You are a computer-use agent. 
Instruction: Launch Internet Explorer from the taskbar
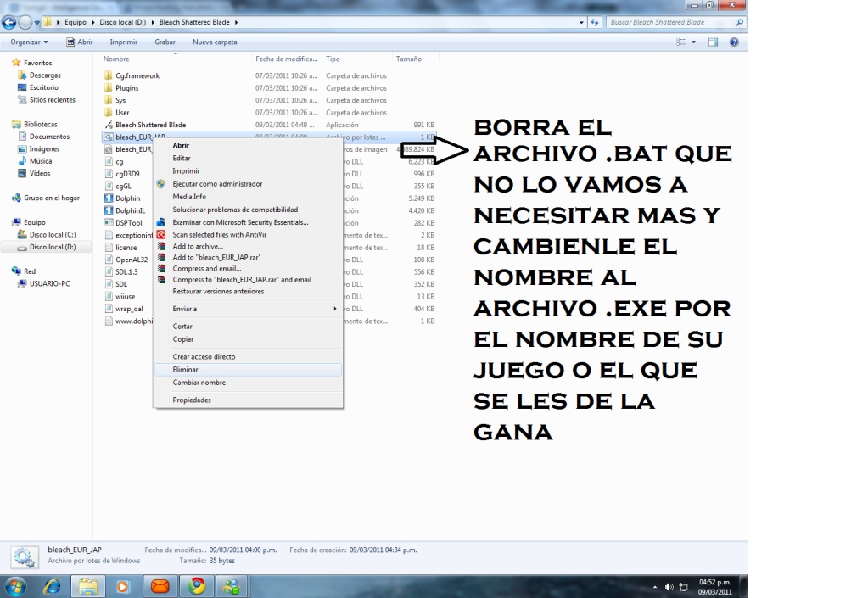[x=52, y=586]
